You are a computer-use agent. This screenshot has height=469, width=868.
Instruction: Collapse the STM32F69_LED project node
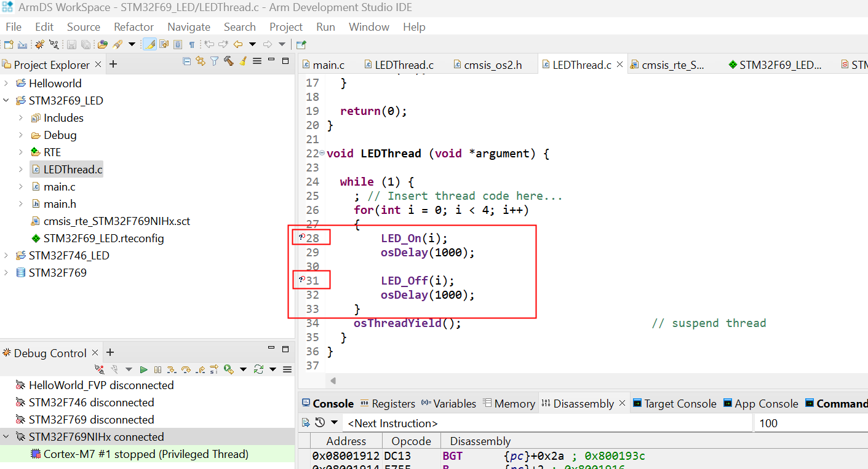pyautogui.click(x=6, y=101)
